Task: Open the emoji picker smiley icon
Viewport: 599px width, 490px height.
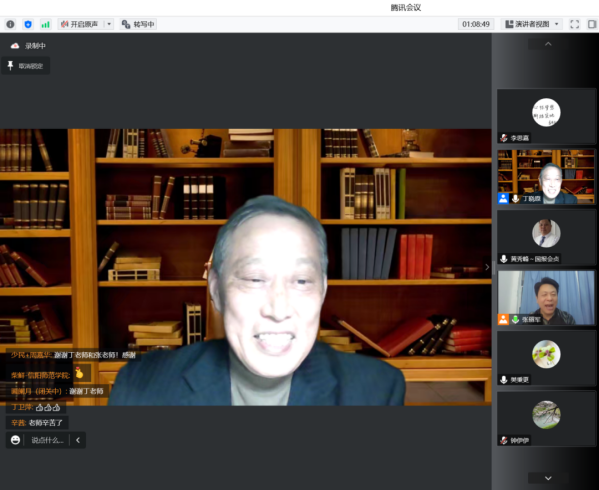Action: click(x=15, y=440)
